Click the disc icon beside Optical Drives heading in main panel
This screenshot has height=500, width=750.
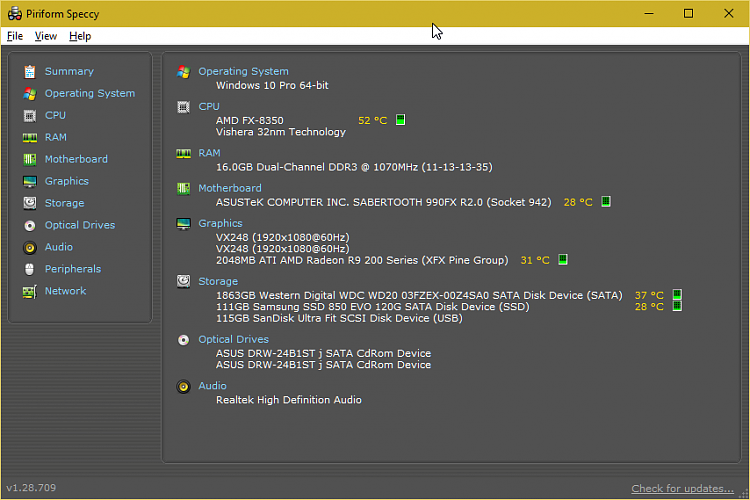pos(183,340)
